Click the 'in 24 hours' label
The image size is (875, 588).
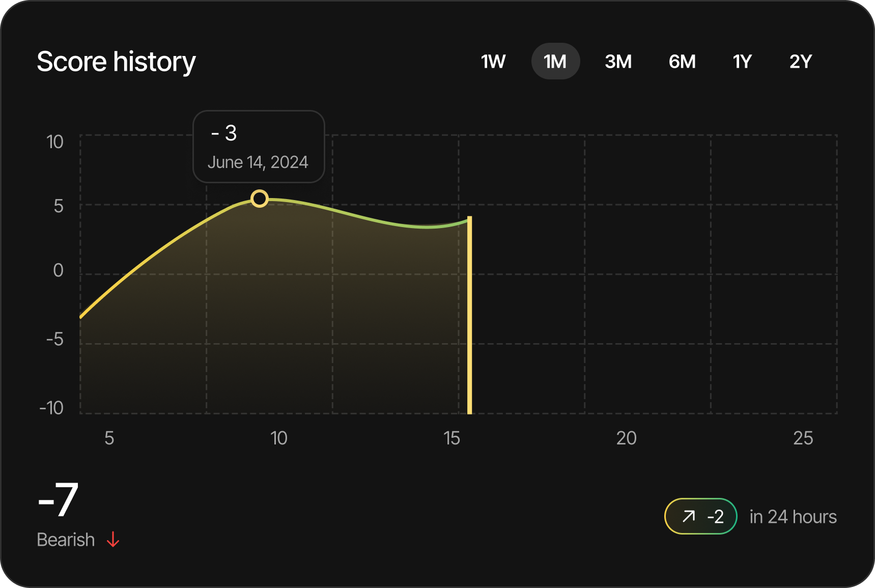[793, 516]
